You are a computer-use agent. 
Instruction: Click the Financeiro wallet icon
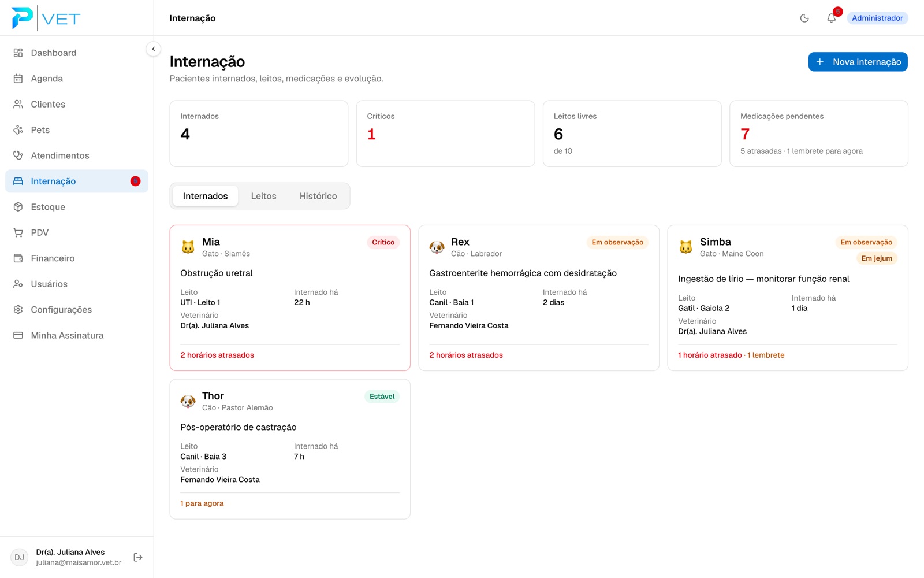tap(18, 258)
